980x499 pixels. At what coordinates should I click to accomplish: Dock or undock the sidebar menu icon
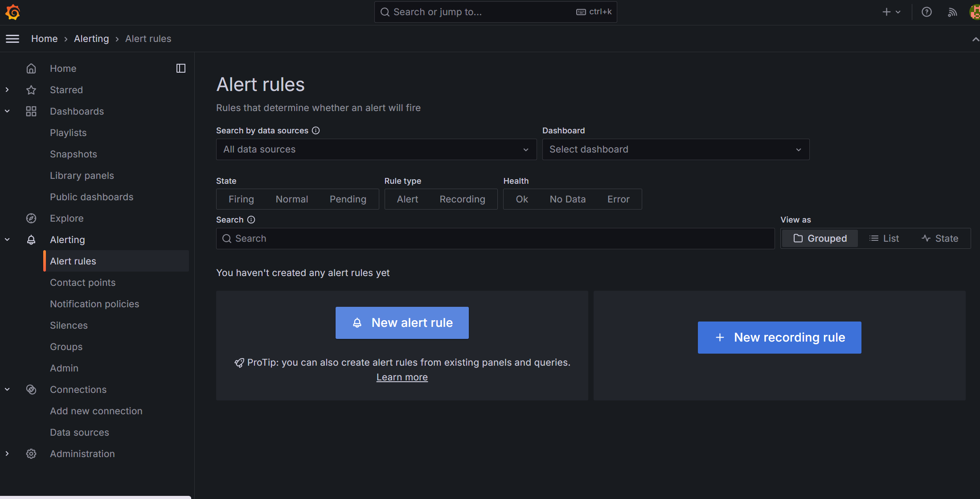[x=180, y=68]
